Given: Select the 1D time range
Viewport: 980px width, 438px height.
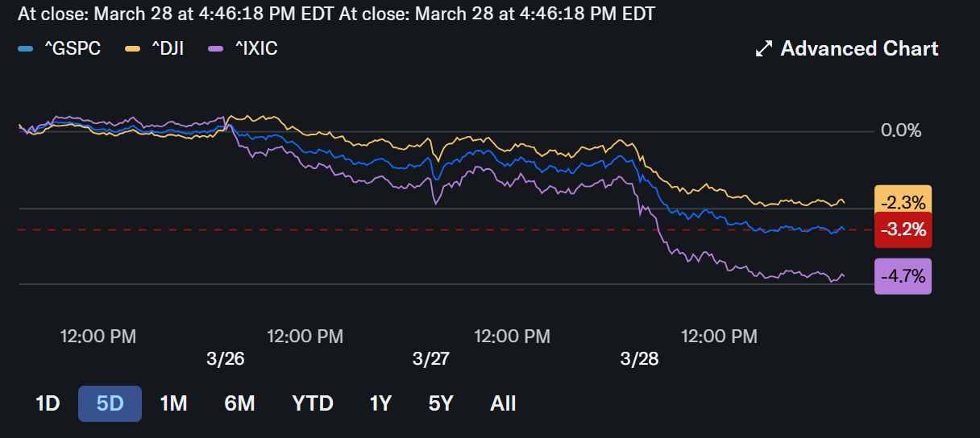Looking at the screenshot, I should point(48,403).
